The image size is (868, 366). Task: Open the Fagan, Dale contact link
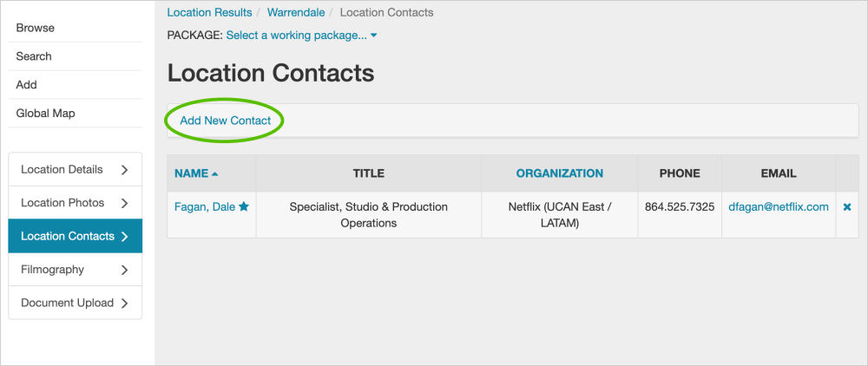pos(205,207)
